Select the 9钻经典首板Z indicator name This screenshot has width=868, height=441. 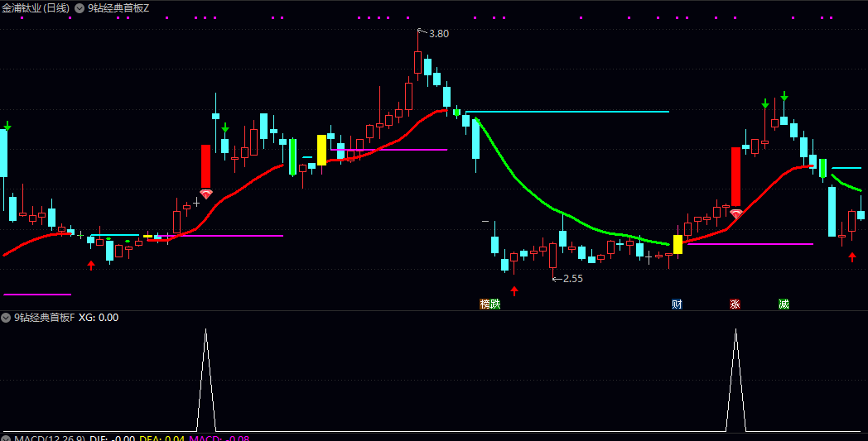click(x=118, y=8)
